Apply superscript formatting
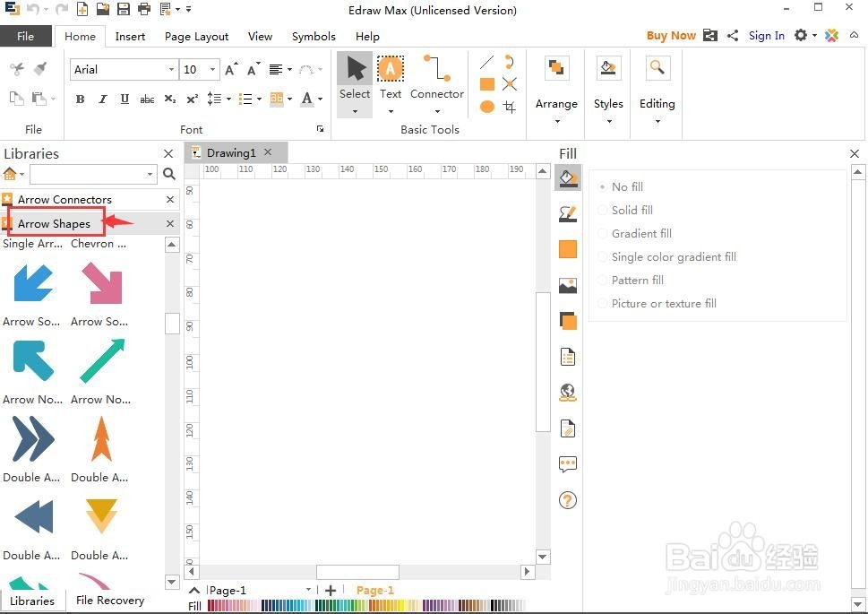Viewport: 868px width, 614px height. (x=192, y=99)
